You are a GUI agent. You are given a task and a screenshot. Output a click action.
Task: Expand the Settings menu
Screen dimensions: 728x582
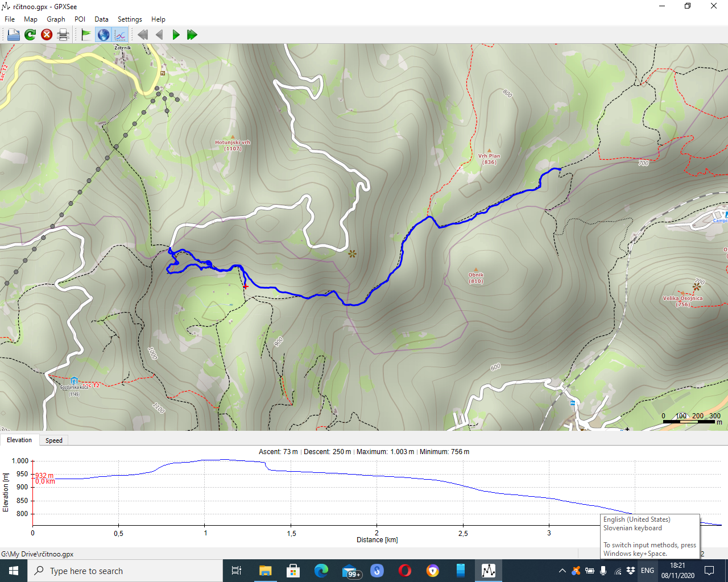130,19
